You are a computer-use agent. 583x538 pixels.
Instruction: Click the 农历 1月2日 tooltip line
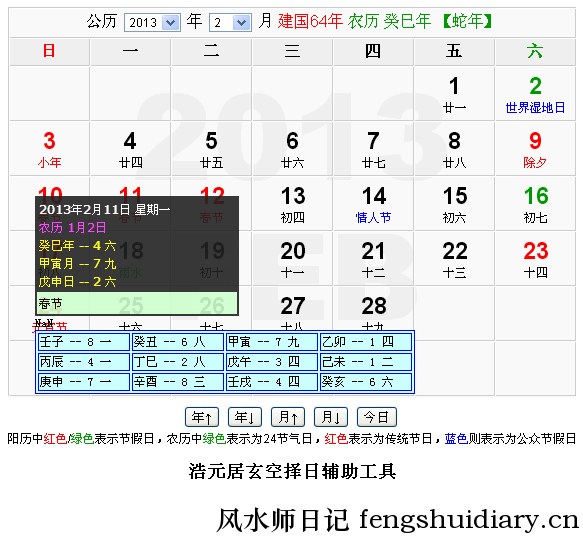pyautogui.click(x=73, y=228)
